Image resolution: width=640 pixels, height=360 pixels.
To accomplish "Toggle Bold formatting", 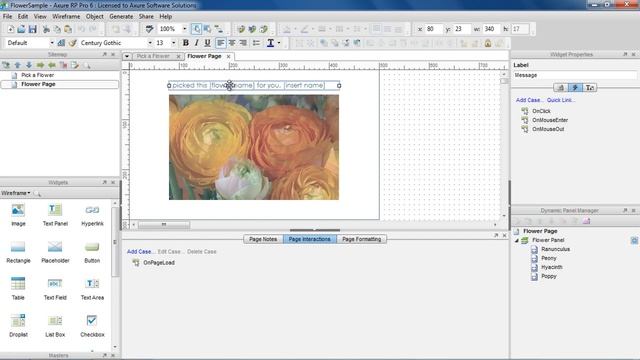I will [x=186, y=43].
